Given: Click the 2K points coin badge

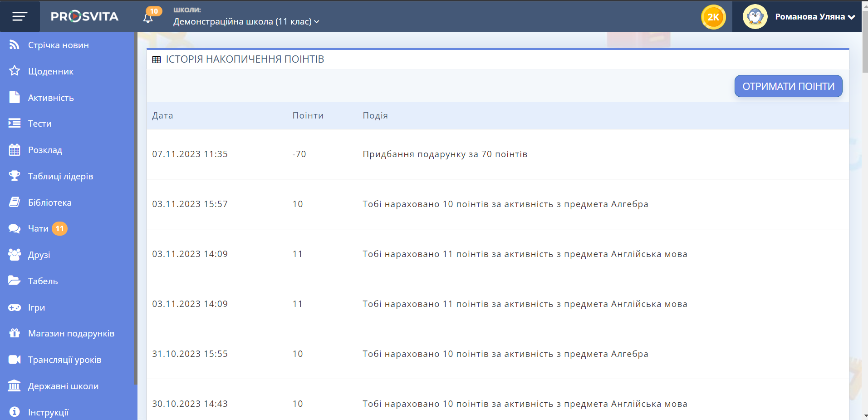Looking at the screenshot, I should pyautogui.click(x=713, y=17).
